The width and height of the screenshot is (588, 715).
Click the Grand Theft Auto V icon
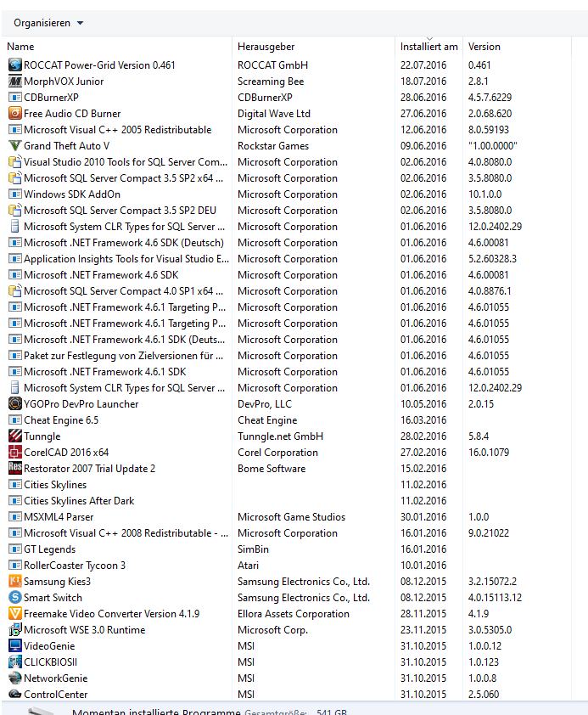click(15, 145)
